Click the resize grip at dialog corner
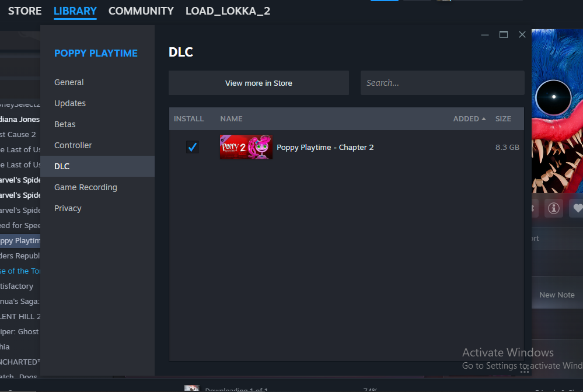 [x=525, y=369]
